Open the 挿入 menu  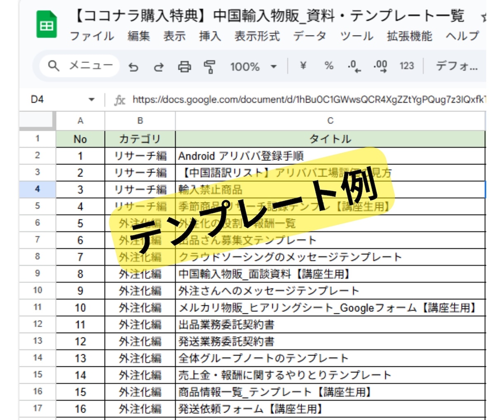210,36
